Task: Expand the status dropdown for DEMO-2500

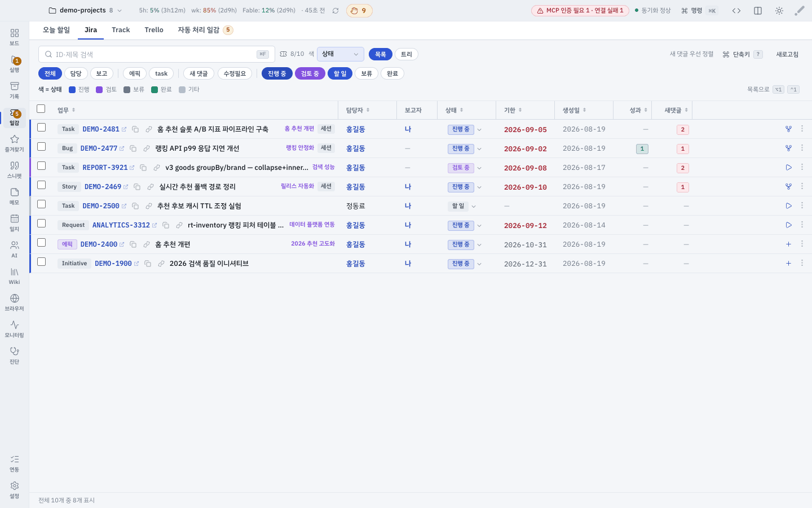Action: (x=474, y=207)
